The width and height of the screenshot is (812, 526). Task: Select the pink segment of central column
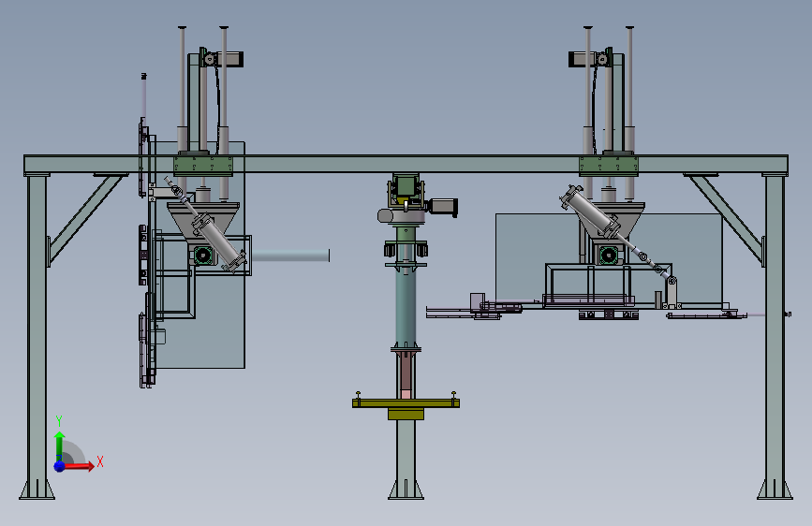pyautogui.click(x=406, y=395)
